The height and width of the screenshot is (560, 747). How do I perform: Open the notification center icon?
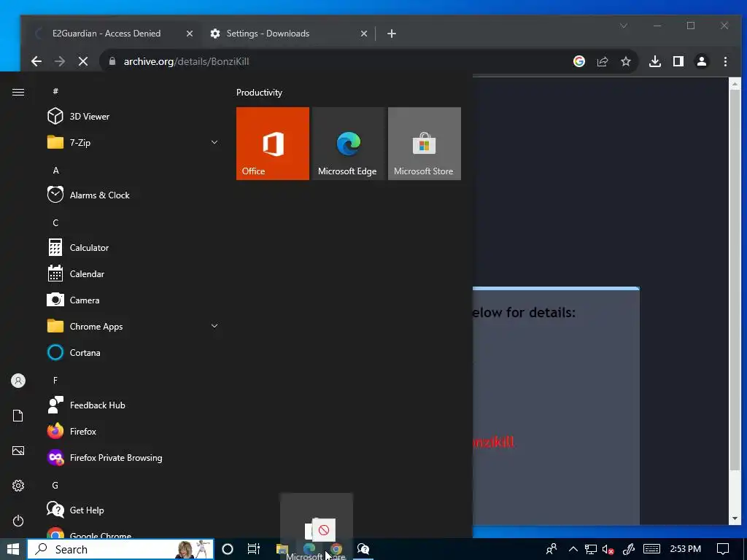click(723, 549)
